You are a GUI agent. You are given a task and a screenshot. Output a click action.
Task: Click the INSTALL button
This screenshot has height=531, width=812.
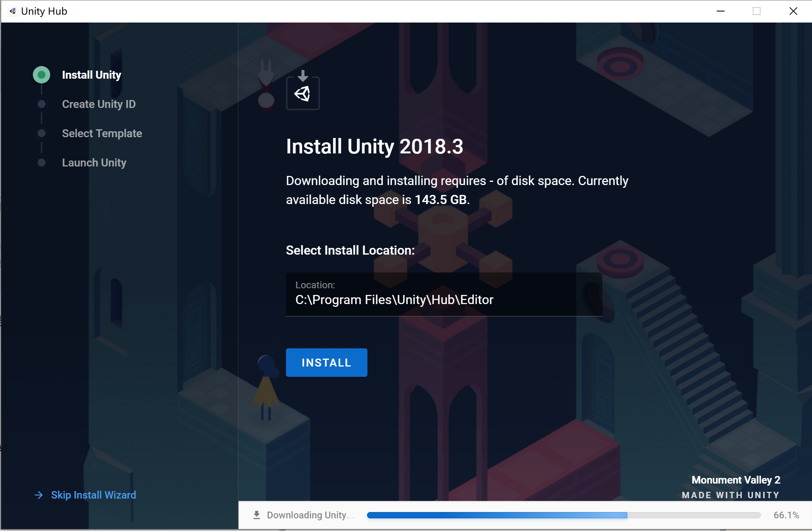(x=327, y=363)
